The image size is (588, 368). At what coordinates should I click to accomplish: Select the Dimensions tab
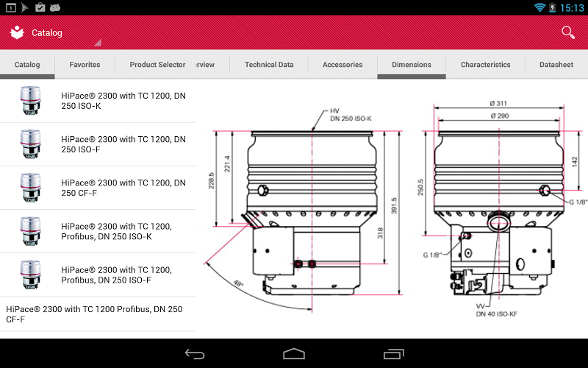click(x=412, y=65)
